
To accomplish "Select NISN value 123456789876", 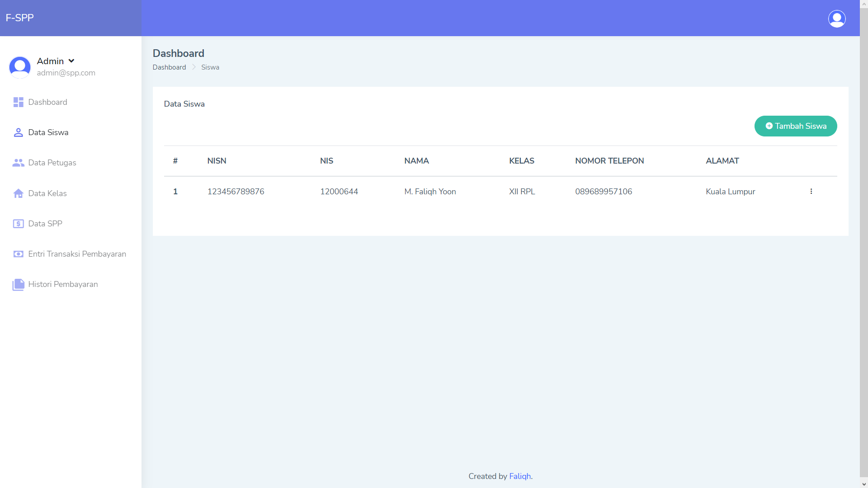I will (236, 192).
